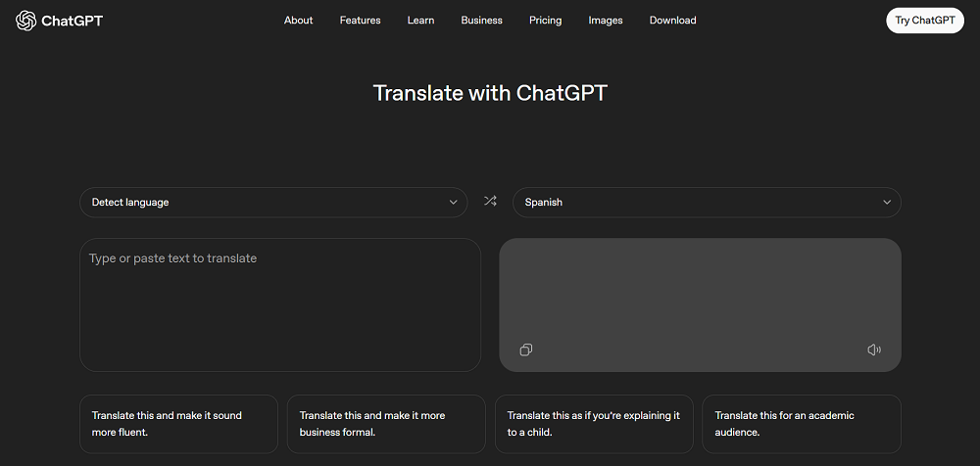
Task: Open the Images menu item
Action: click(605, 20)
